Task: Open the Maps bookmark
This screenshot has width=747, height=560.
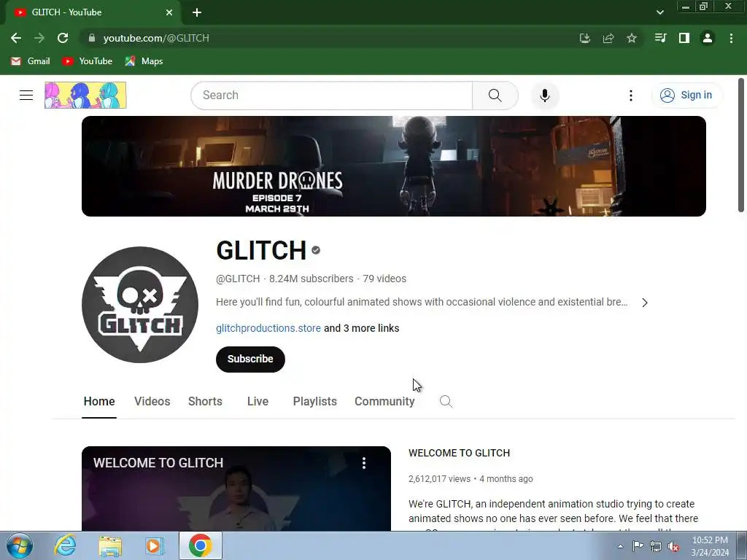Action: click(x=144, y=61)
